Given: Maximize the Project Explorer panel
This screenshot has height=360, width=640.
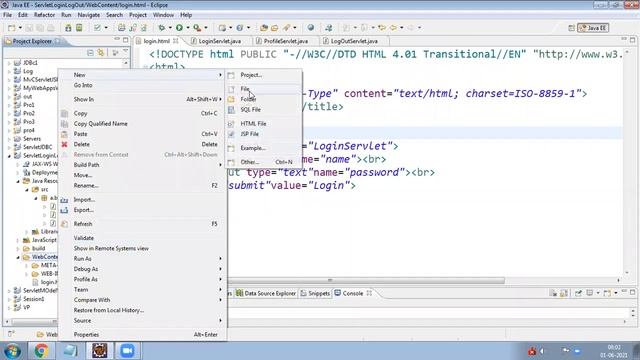Looking at the screenshot, I should tap(126, 40).
